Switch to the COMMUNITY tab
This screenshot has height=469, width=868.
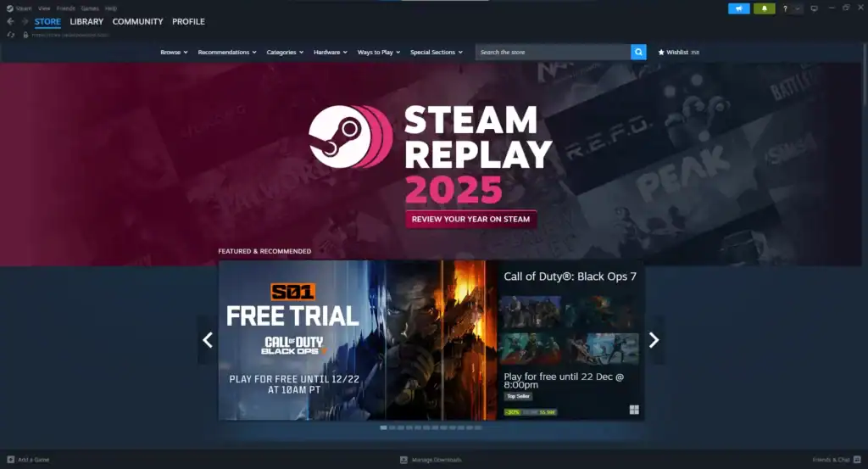pyautogui.click(x=138, y=21)
